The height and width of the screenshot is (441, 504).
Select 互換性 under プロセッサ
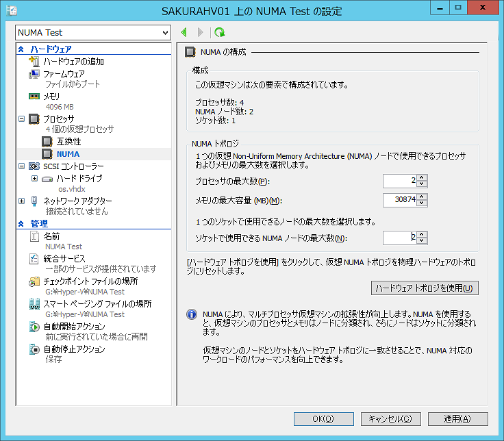pyautogui.click(x=68, y=142)
